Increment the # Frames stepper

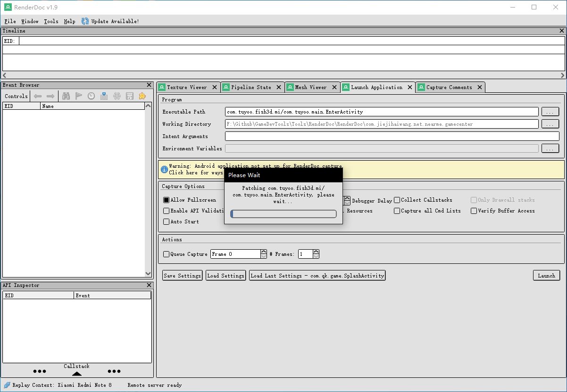[x=316, y=251]
